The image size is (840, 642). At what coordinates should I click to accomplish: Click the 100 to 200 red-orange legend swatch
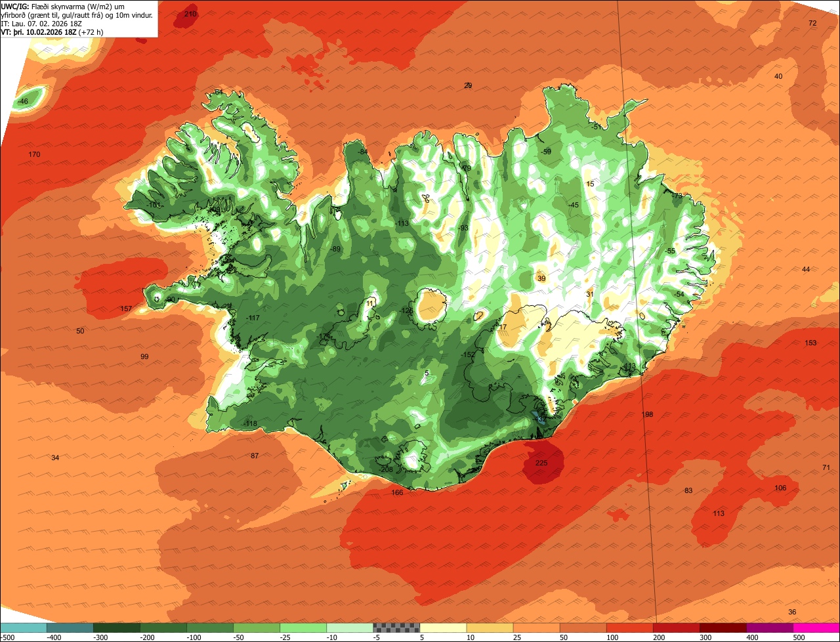pyautogui.click(x=629, y=628)
